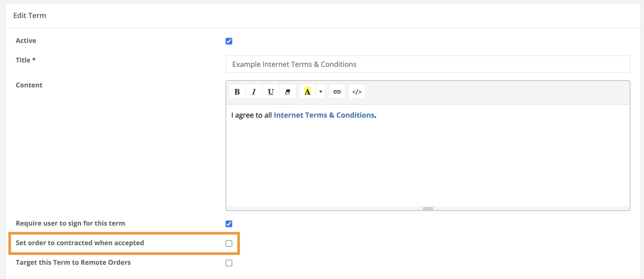The image size is (644, 279).
Task: Enable "Set order to contracted when accepted"
Action: [229, 243]
